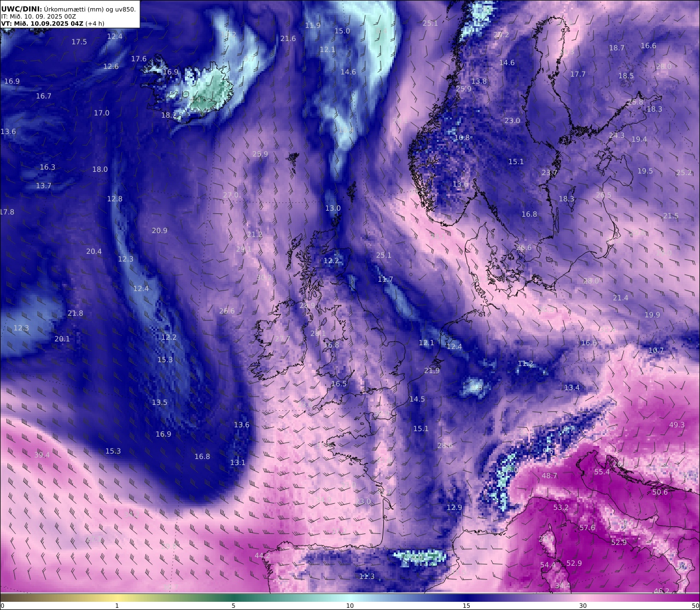Select the IT initial time line 00Z
The height and width of the screenshot is (610, 700).
pos(39,16)
